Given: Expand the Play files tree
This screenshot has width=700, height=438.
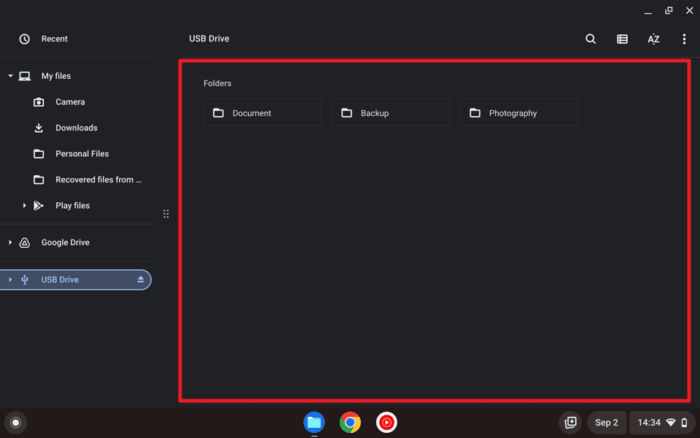Looking at the screenshot, I should pyautogui.click(x=24, y=205).
